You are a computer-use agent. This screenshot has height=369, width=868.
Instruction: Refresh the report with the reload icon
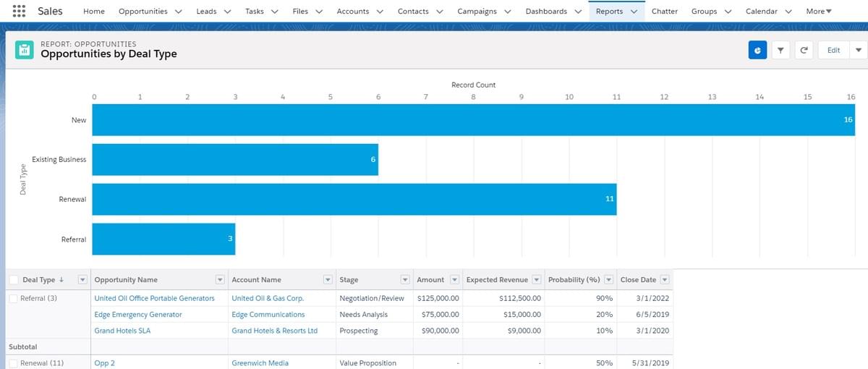point(804,50)
